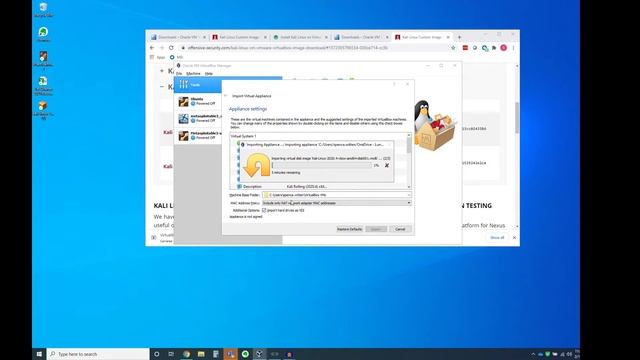The image size is (640, 360).
Task: Click the browser reload button
Action: tap(171, 48)
